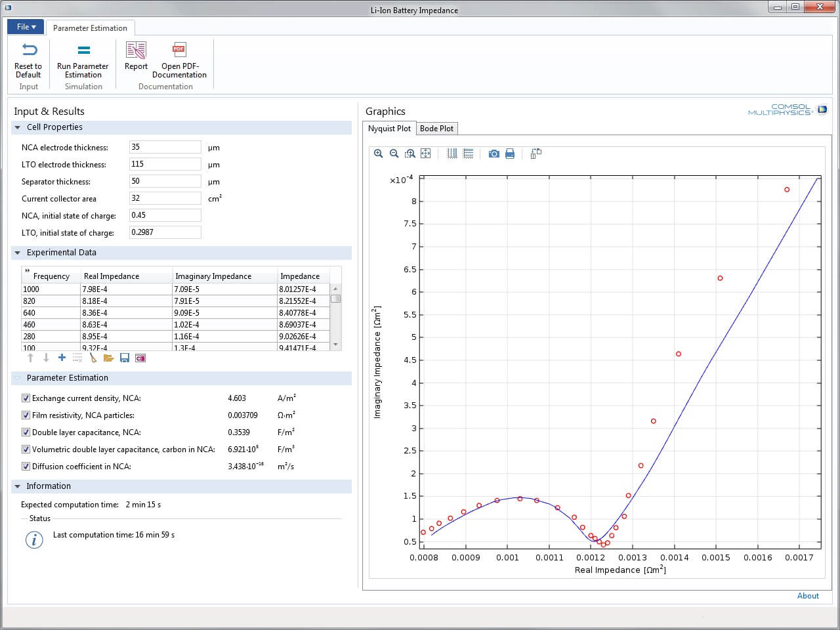Switch to the Bode Plot tab

pos(436,129)
